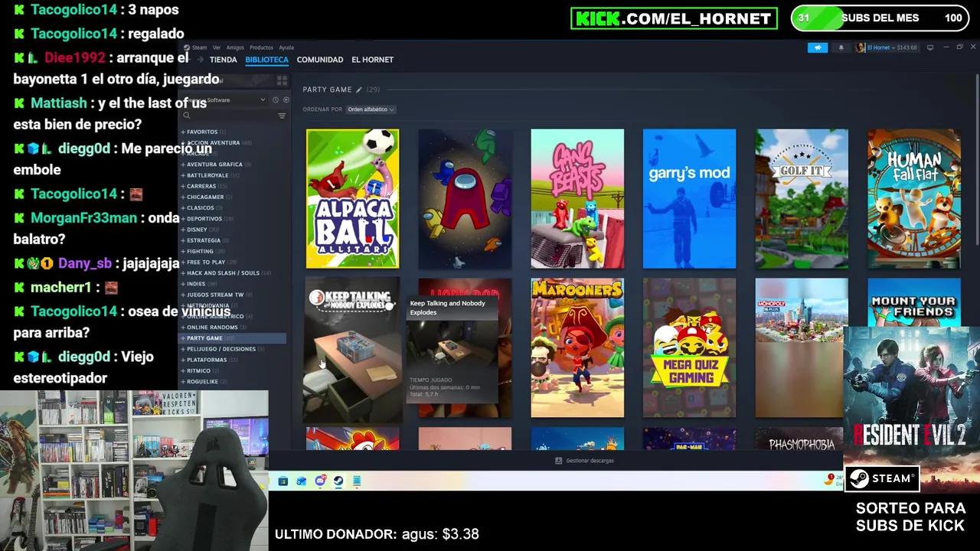Click the recent activity clock filter icon
The image size is (980, 551).
click(x=276, y=100)
